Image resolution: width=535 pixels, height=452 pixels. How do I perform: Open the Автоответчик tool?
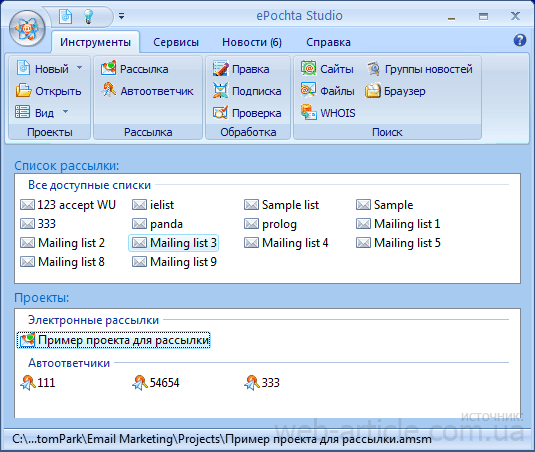click(148, 91)
